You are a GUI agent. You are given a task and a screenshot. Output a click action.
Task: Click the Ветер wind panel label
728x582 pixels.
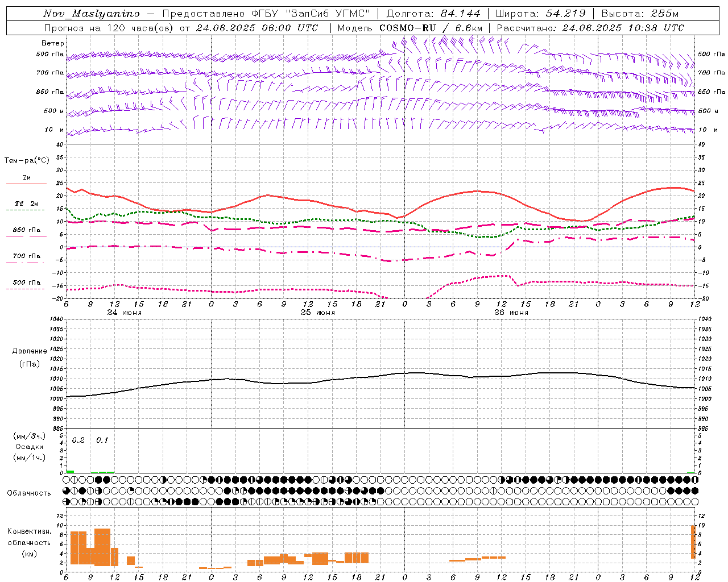(x=53, y=43)
